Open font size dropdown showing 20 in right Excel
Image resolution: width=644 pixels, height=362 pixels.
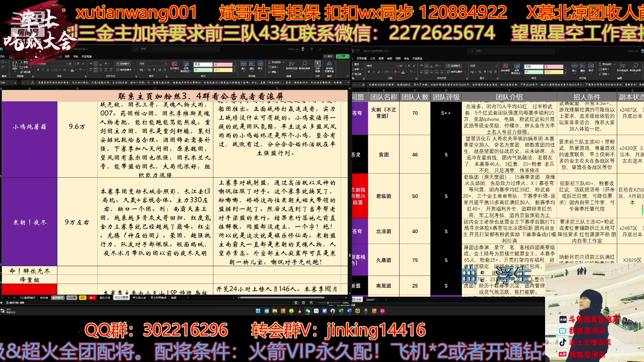(405, 66)
